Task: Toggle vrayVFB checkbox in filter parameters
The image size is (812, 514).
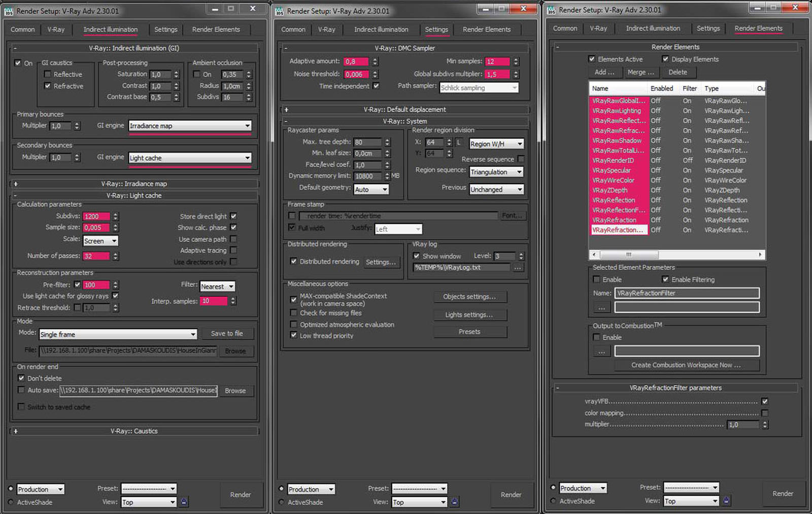Action: click(764, 401)
